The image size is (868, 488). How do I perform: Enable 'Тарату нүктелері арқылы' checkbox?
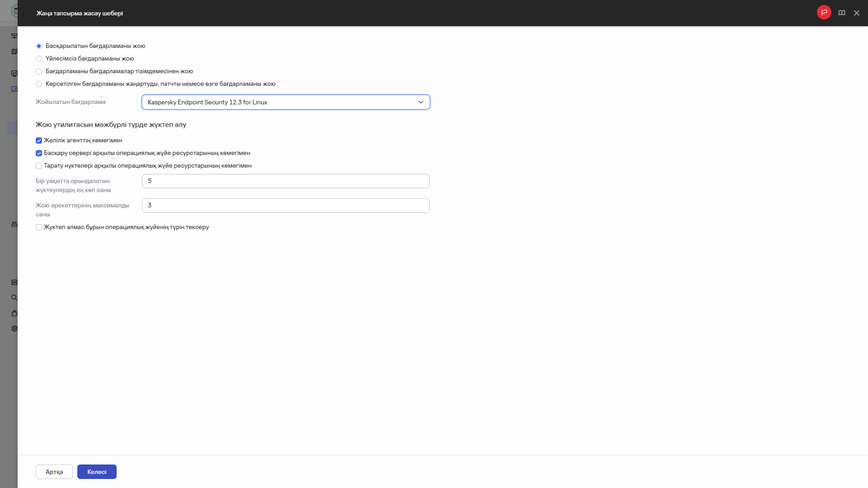(39, 166)
